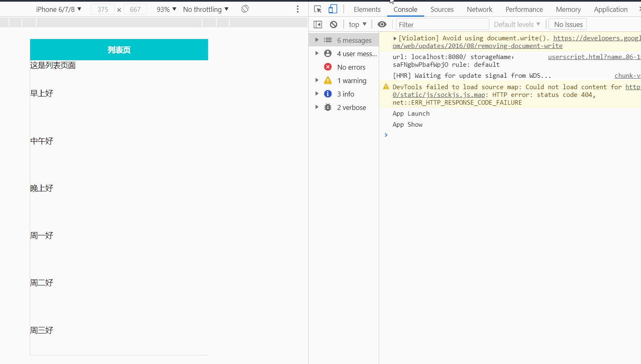Image resolution: width=641 pixels, height=364 pixels.
Task: Click the console prompt input line
Action: [x=513, y=135]
